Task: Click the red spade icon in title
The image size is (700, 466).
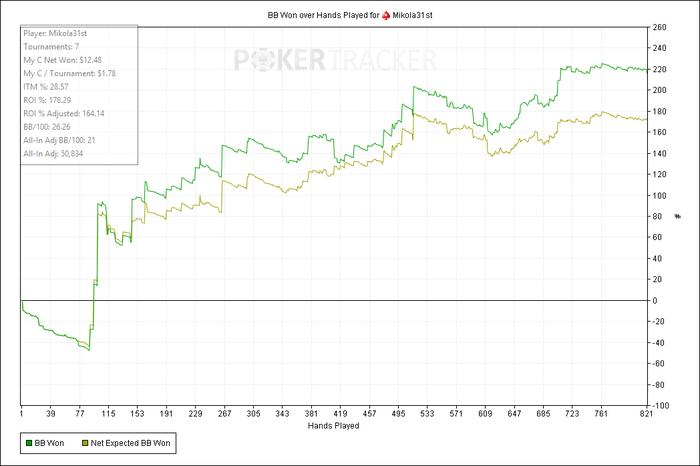Action: [x=386, y=15]
